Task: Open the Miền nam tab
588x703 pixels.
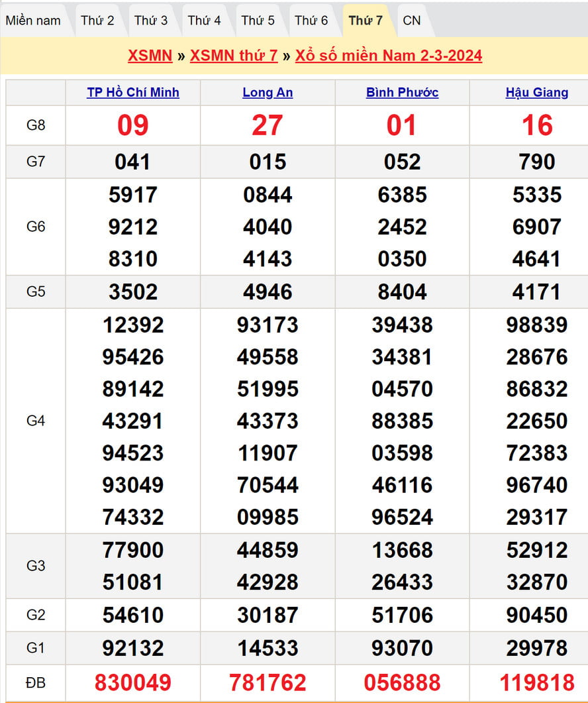Action: [x=33, y=21]
